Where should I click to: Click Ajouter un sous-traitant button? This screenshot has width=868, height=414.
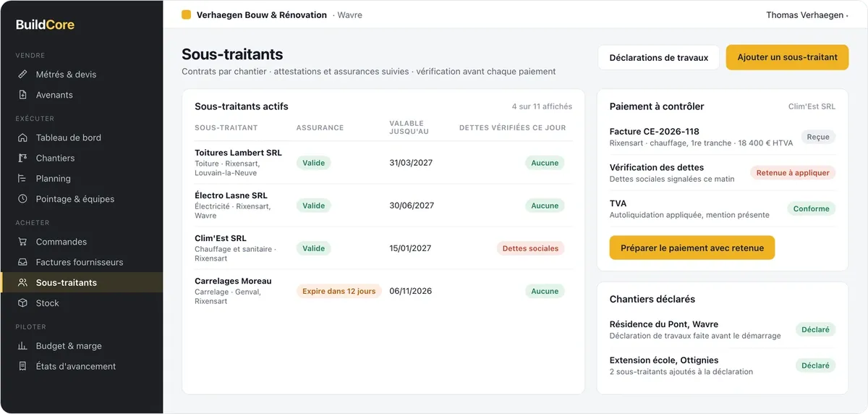(787, 57)
